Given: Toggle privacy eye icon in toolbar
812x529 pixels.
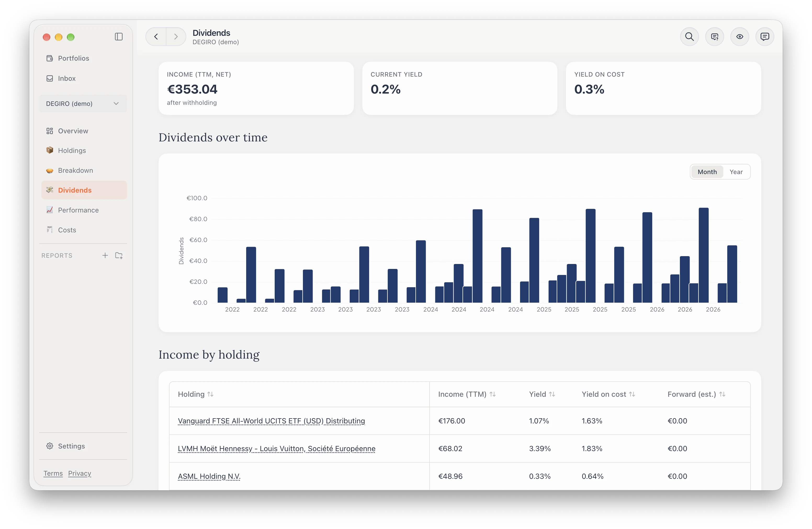Looking at the screenshot, I should click(x=739, y=37).
